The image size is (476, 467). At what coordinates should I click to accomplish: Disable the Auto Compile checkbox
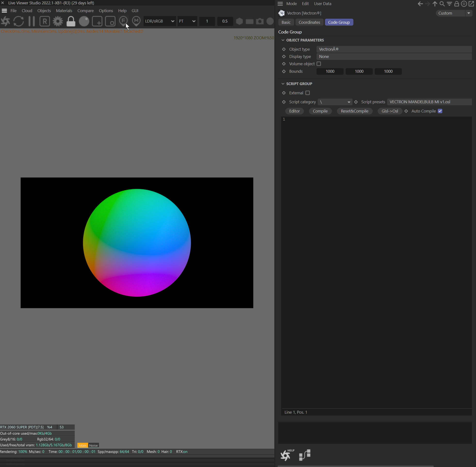[x=440, y=111]
